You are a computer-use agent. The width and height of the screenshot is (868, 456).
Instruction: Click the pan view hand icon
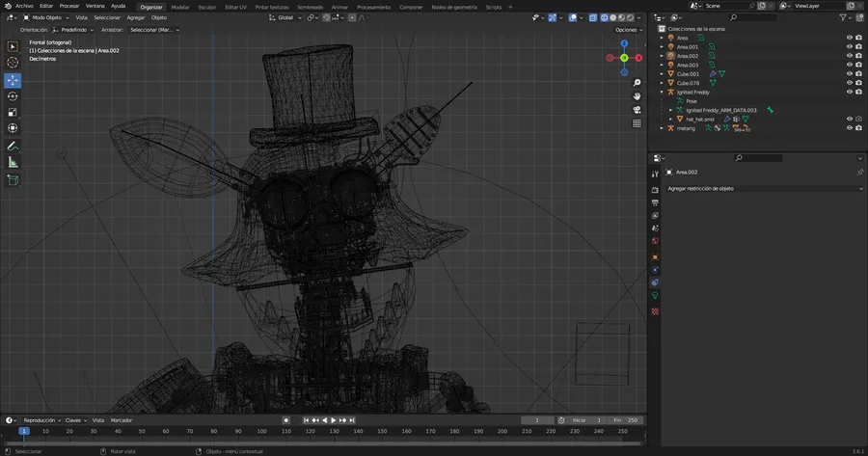(x=637, y=96)
